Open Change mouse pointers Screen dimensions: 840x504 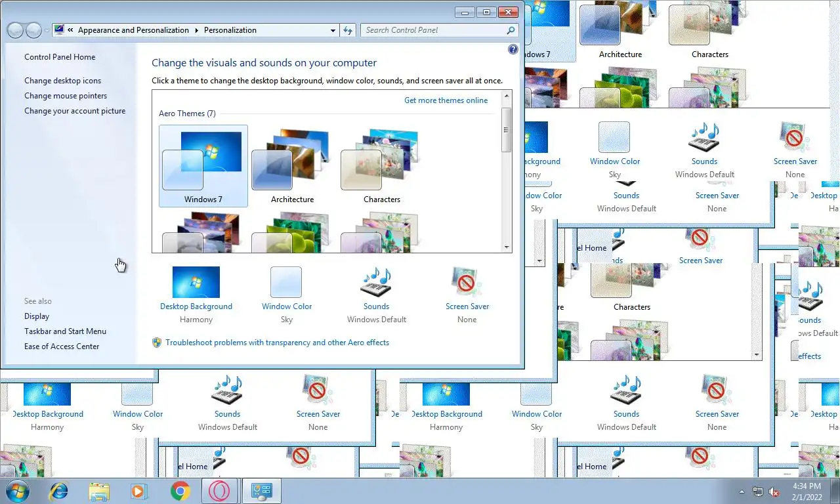[66, 96]
